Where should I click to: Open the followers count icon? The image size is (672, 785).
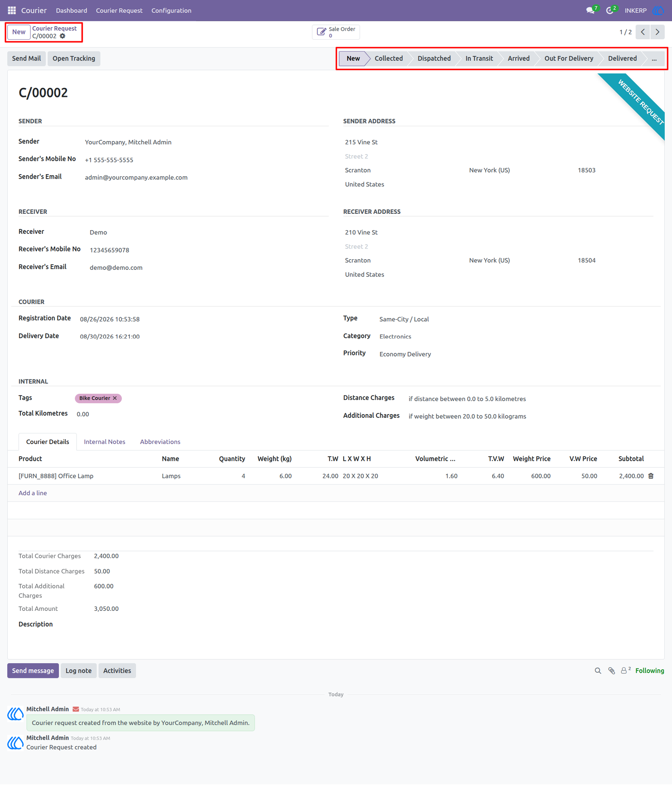coord(625,671)
